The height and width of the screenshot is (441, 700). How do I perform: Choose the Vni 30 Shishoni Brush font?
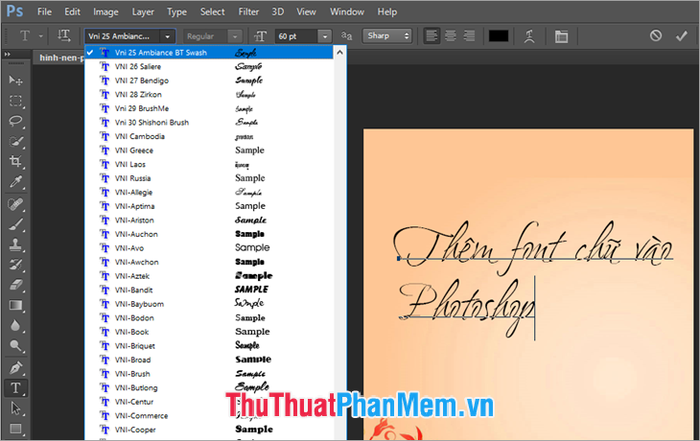point(208,122)
